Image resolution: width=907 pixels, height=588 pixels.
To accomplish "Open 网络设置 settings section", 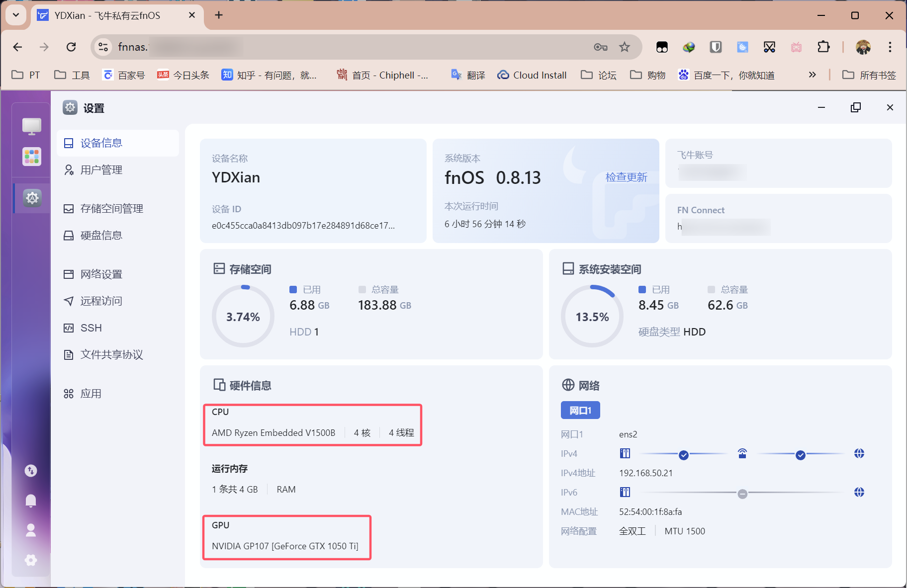I will (x=118, y=274).
